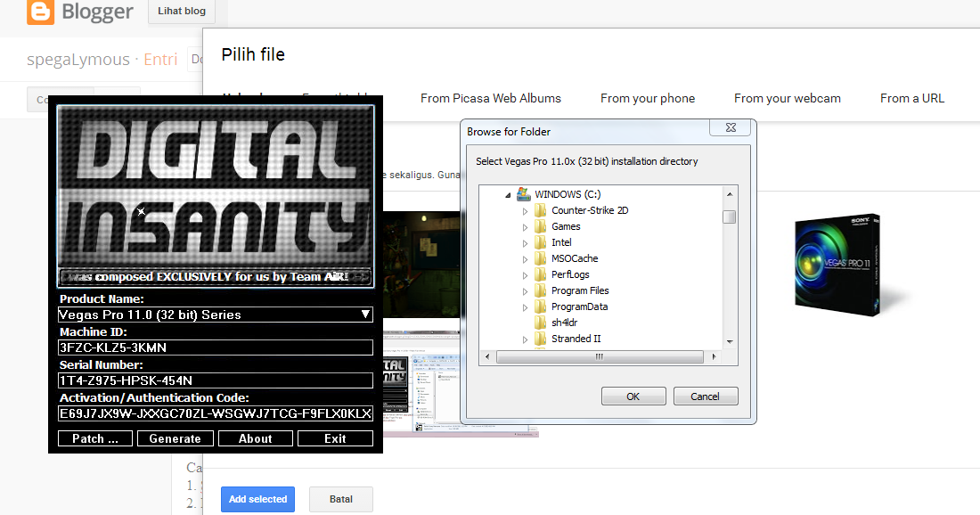
Task: Click the Batal button
Action: tap(340, 499)
